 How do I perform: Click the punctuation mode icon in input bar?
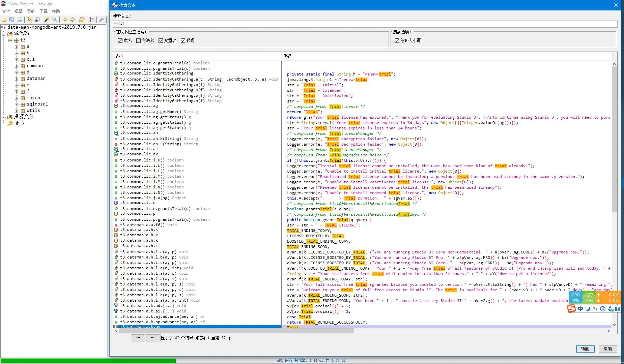point(595,309)
